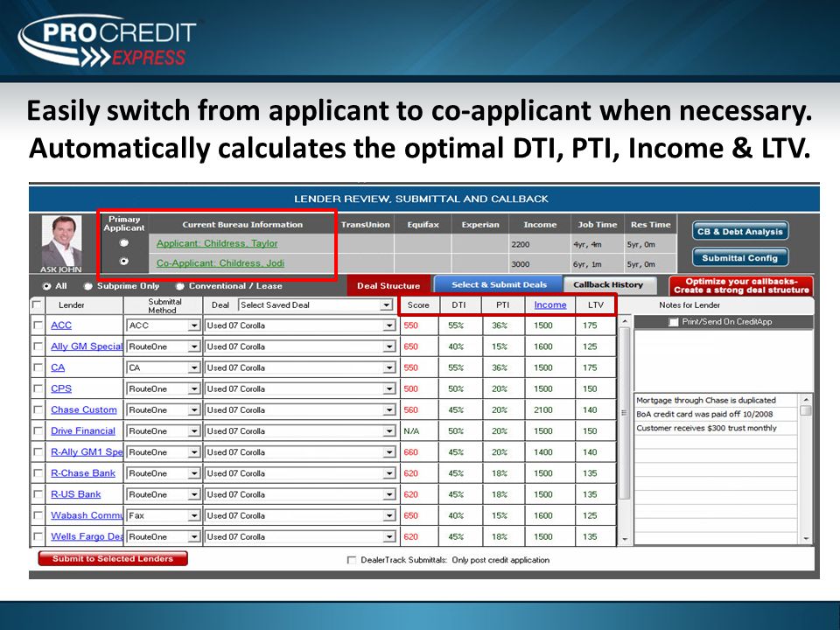Open the CA lender link
This screenshot has width=840, height=630.
click(x=58, y=367)
